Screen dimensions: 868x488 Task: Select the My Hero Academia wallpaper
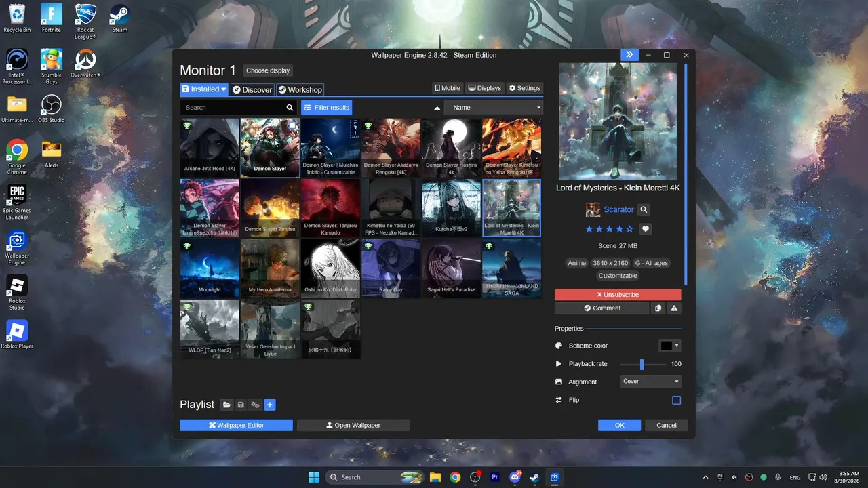pos(270,268)
